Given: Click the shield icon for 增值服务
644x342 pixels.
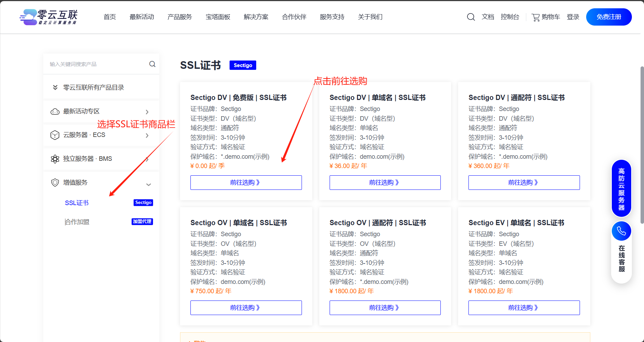Looking at the screenshot, I should click(55, 183).
